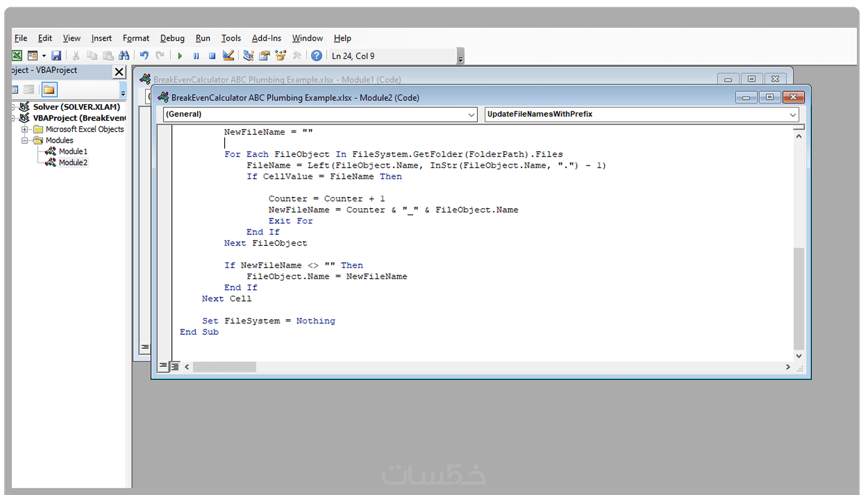Image resolution: width=868 pixels, height=495 pixels.
Task: Reset the running macro
Action: [x=212, y=55]
